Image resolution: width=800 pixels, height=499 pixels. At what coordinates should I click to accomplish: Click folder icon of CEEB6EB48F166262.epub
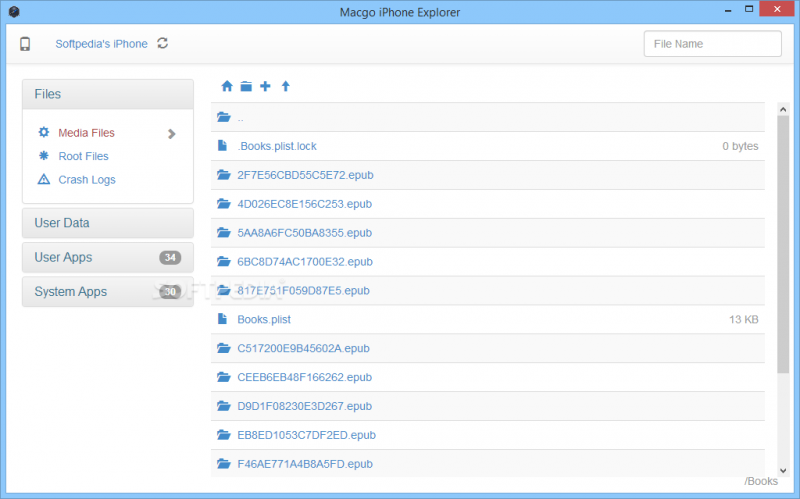pyautogui.click(x=223, y=377)
